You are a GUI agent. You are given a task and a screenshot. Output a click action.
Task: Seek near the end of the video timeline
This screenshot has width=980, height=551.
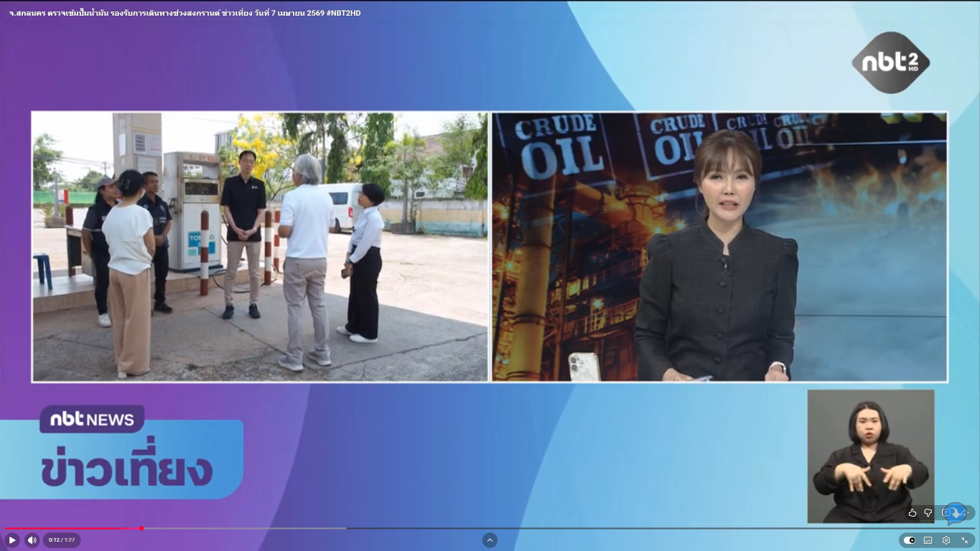click(x=955, y=529)
